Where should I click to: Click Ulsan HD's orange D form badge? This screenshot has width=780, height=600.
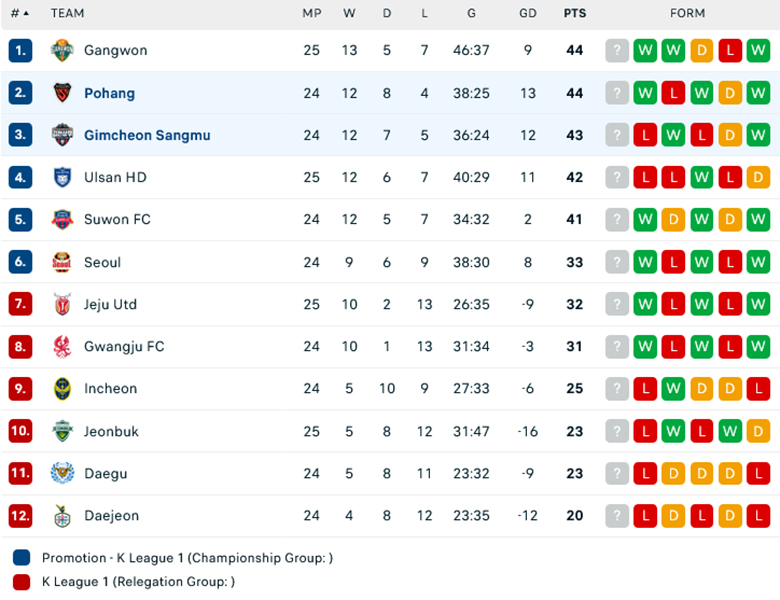[757, 178]
